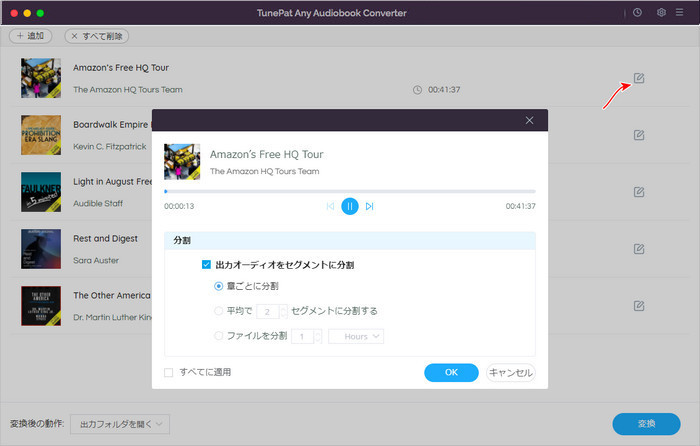Edit Boardwalk Empire entry
This screenshot has width=700, height=446.
click(x=639, y=135)
